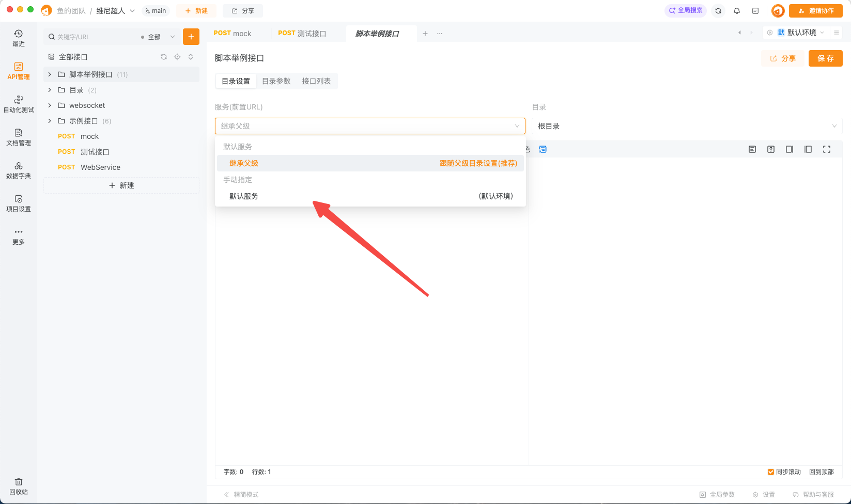Image resolution: width=851 pixels, height=504 pixels.
Task: Switch to the 目录参数 tab
Action: click(276, 81)
